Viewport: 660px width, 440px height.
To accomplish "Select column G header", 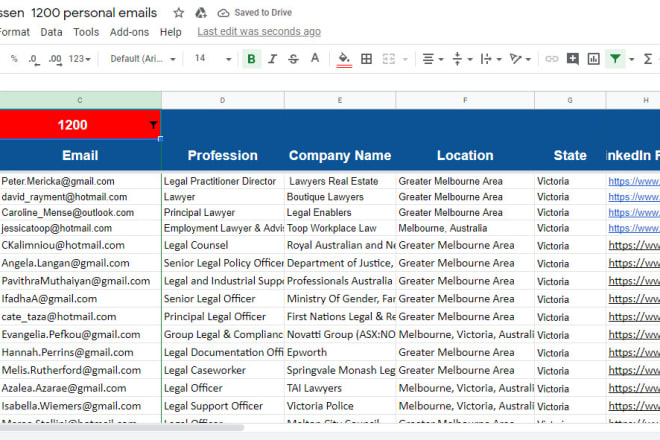I will [570, 100].
